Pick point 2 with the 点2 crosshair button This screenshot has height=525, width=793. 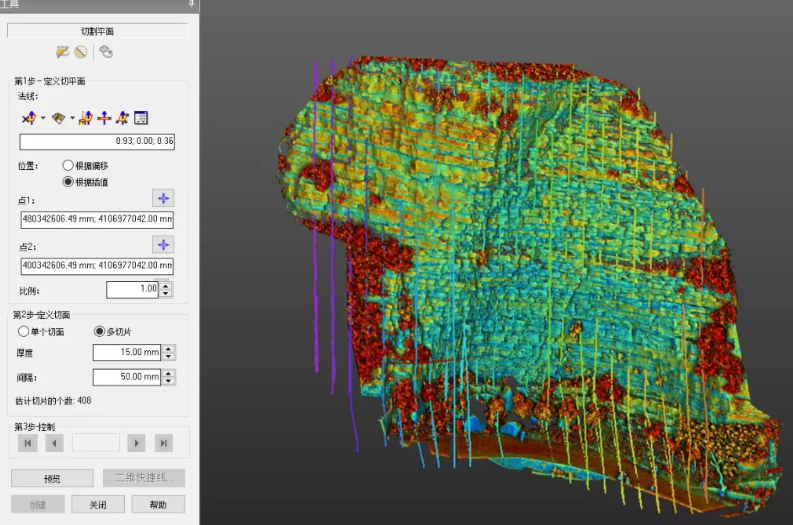pyautogui.click(x=163, y=245)
